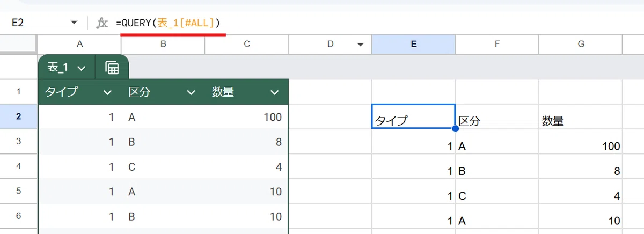Select row 6 header
The width and height of the screenshot is (644, 234).
(x=18, y=216)
